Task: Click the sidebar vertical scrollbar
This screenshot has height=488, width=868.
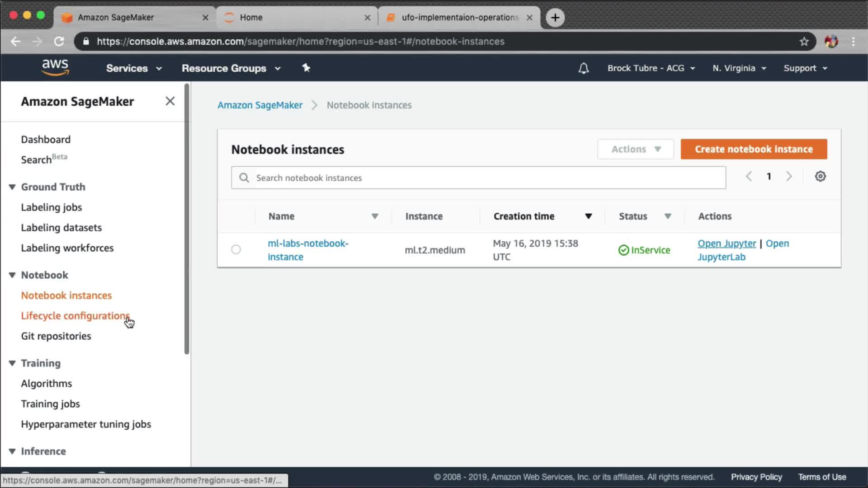Action: tap(187, 217)
